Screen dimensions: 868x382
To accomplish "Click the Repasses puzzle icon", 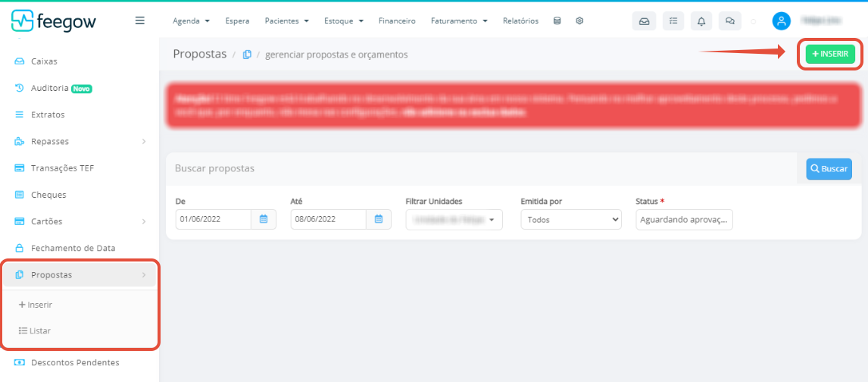I will pos(20,141).
